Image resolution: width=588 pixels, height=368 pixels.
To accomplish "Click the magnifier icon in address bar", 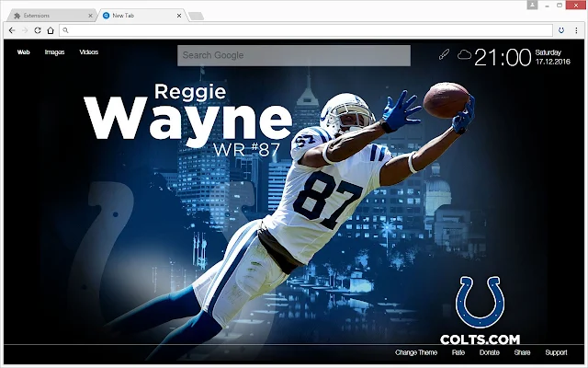I will pos(65,30).
